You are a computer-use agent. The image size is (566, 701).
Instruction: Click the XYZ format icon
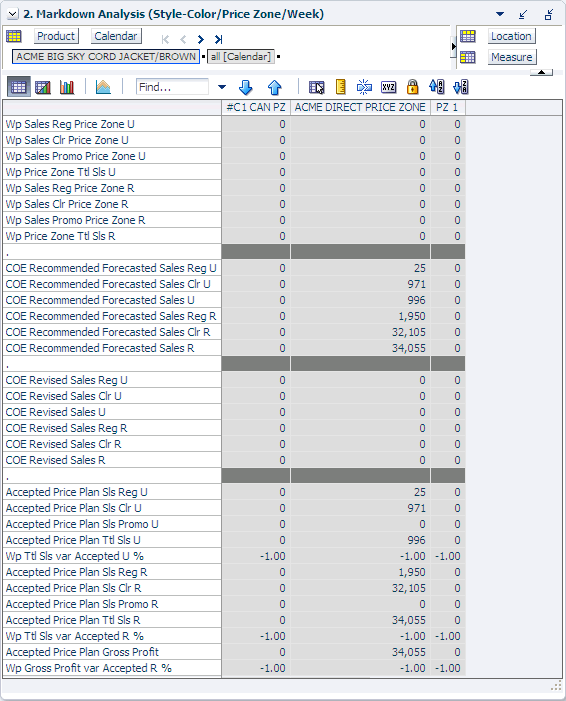coord(389,87)
